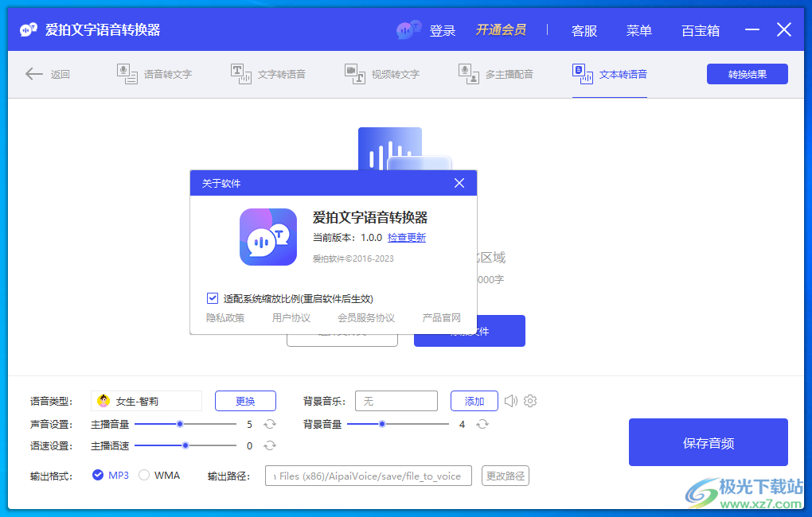Click the 输出路径 path field
This screenshot has width=812, height=517.
tap(369, 476)
